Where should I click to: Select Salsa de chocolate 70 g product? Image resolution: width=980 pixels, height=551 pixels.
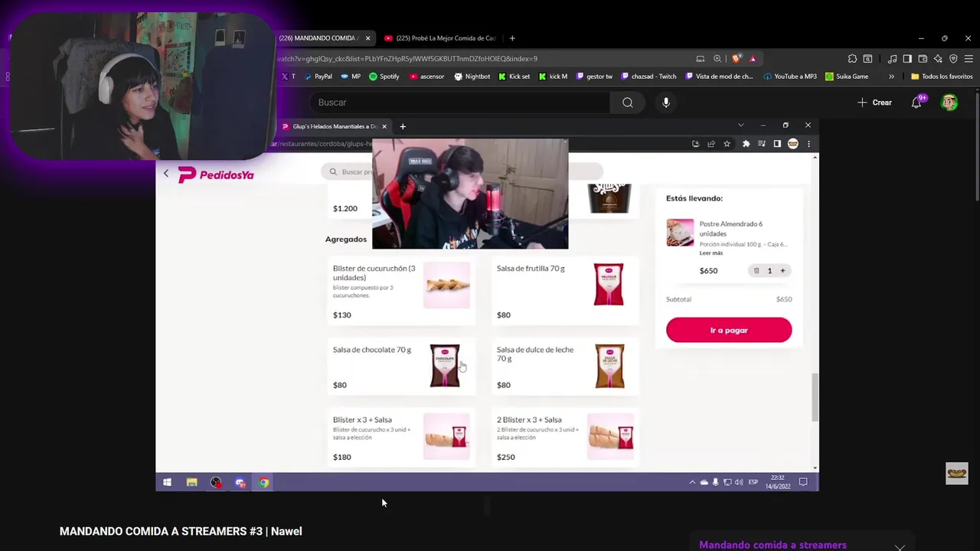coord(401,366)
